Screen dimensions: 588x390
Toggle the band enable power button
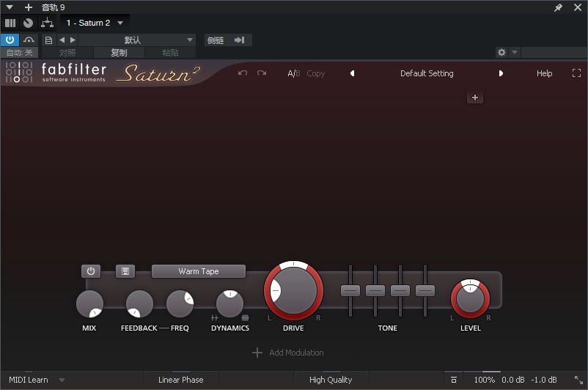point(91,271)
